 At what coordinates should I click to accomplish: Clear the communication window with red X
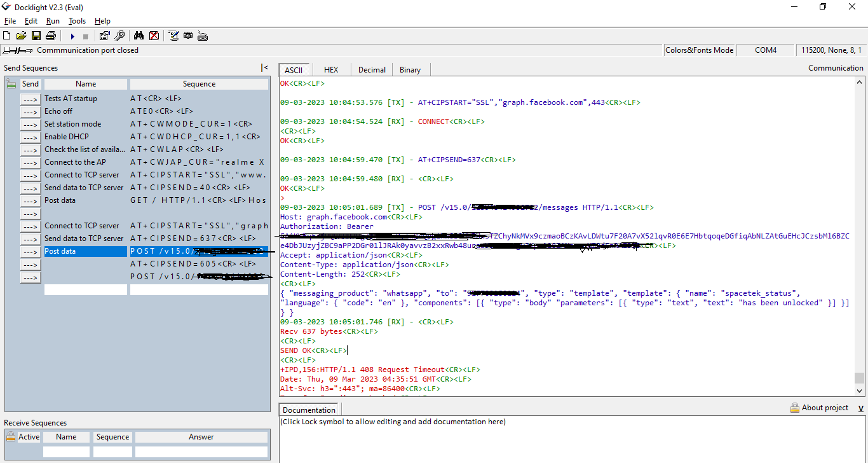tap(154, 36)
